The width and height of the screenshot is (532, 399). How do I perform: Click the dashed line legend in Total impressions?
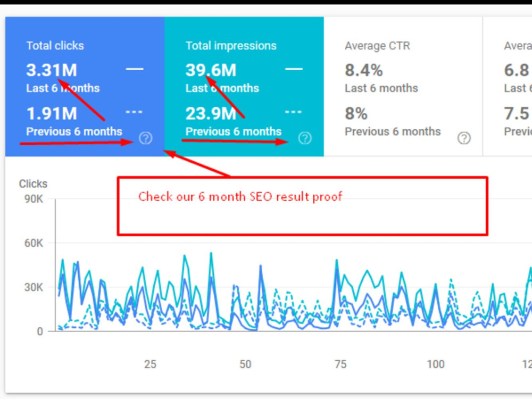pos(293,112)
